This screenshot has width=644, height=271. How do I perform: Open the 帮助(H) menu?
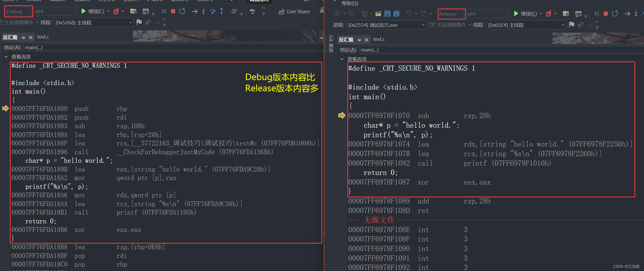[350, 3]
